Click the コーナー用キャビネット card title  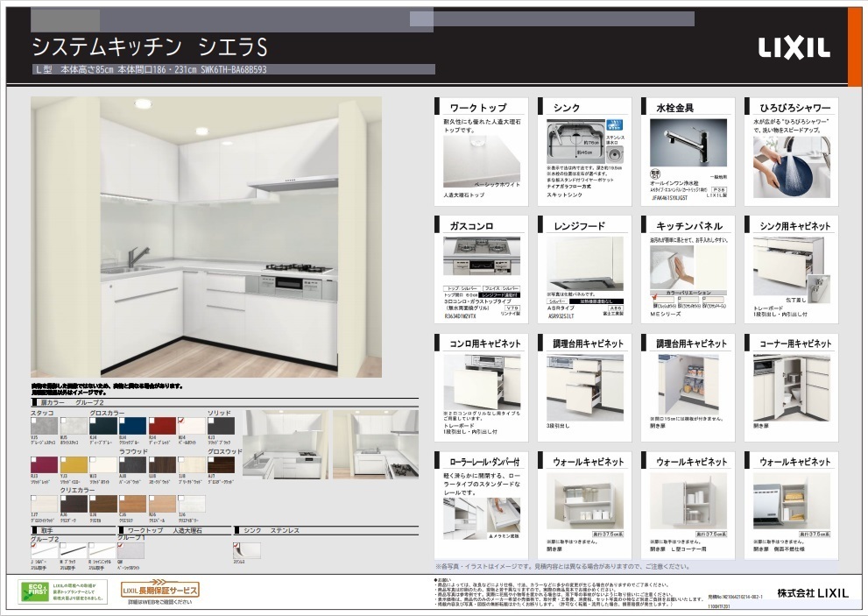click(x=794, y=343)
